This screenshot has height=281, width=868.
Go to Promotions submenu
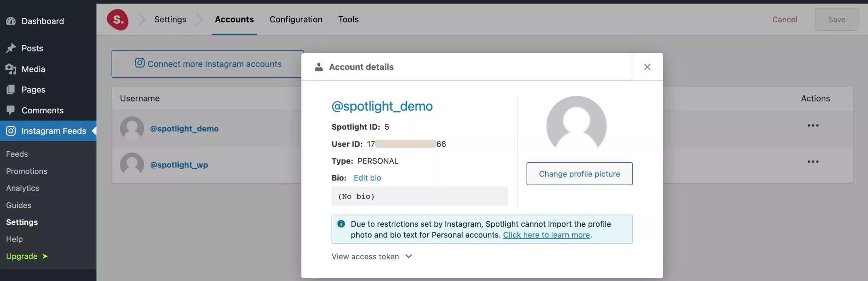(x=27, y=171)
